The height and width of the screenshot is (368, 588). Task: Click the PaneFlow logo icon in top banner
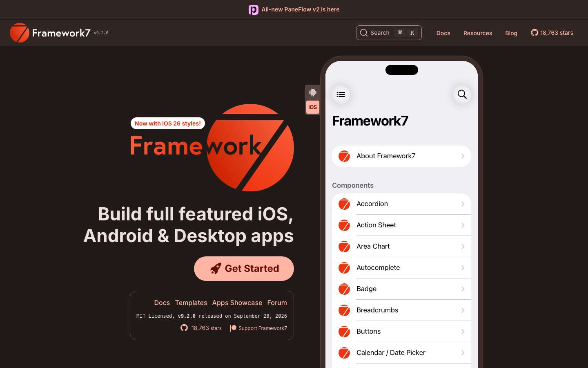click(254, 9)
